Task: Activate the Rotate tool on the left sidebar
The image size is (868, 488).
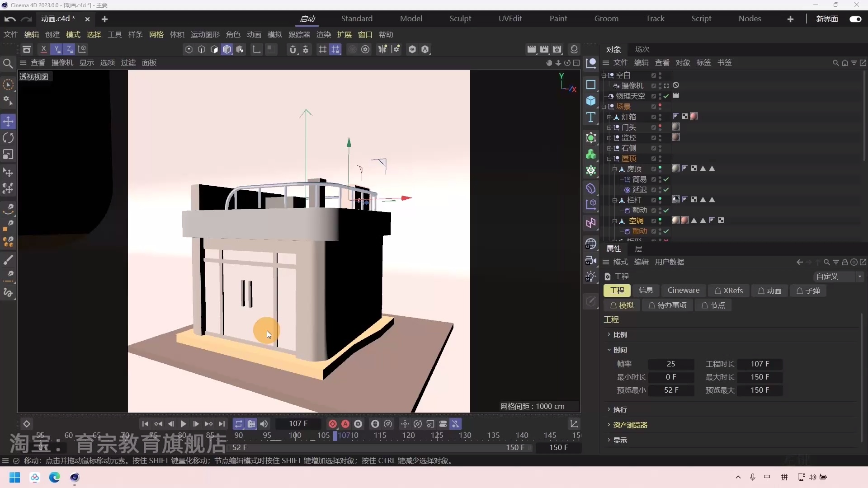Action: pos(8,137)
